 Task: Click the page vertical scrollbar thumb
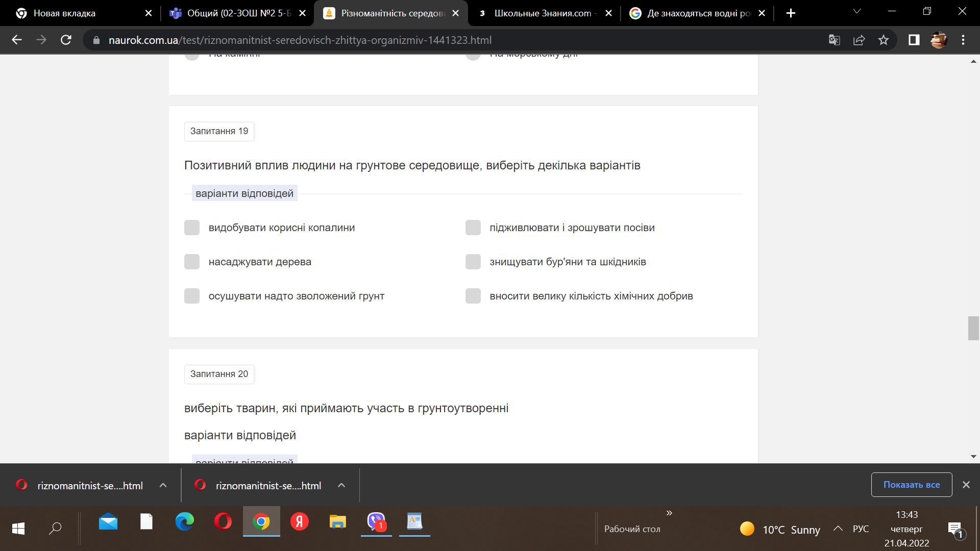point(973,328)
